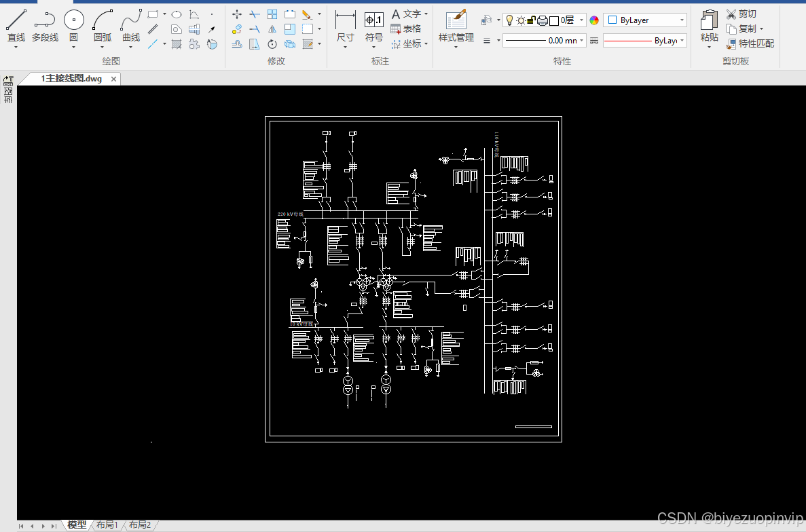Expand the 粘贴 dropdown arrow
Screen dimensions: 806x532
(x=710, y=47)
